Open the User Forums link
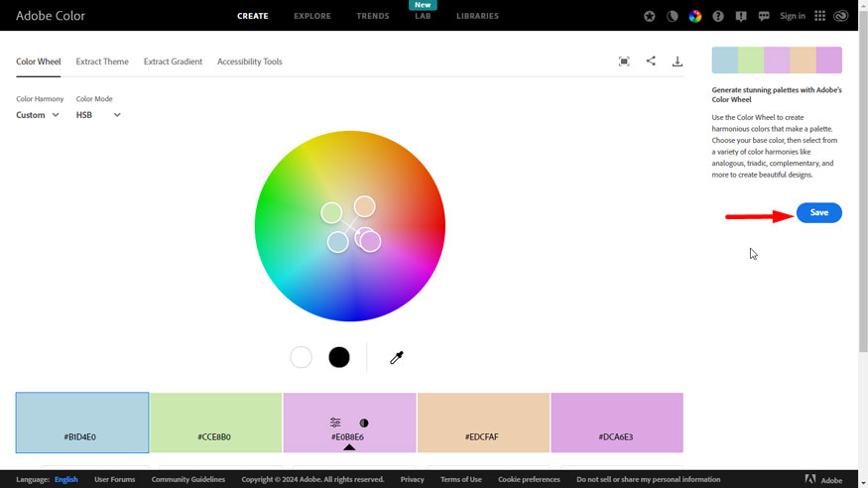 click(x=115, y=480)
